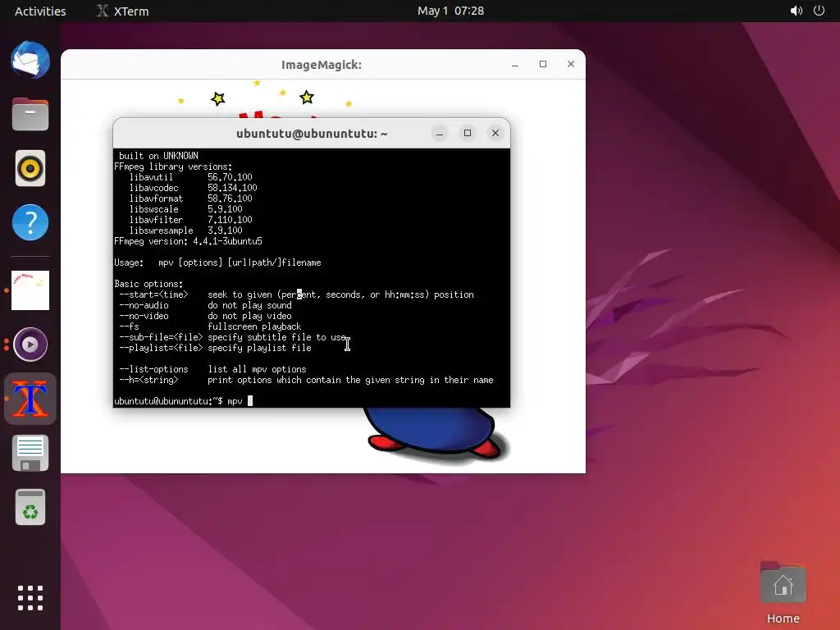The width and height of the screenshot is (840, 630).
Task: Minimize the ImageMagick window
Action: (515, 64)
